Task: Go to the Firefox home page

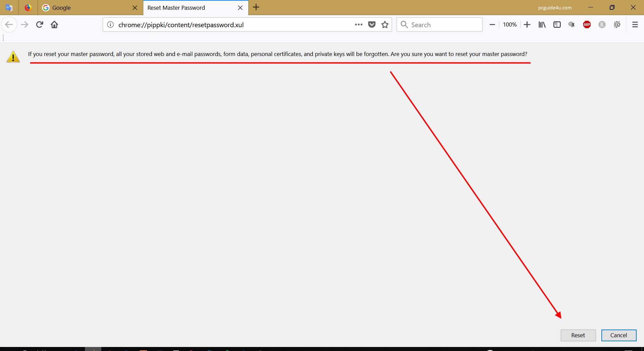Action: tap(54, 24)
